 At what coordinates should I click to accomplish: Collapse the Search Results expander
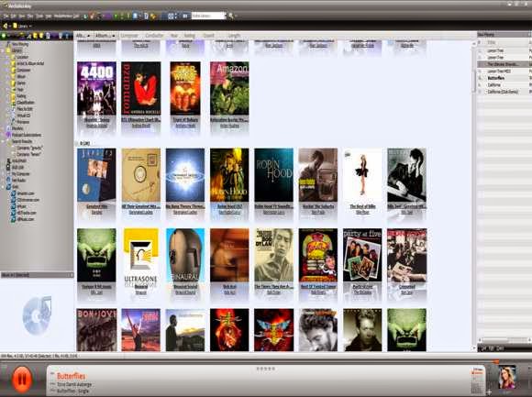coord(3,141)
